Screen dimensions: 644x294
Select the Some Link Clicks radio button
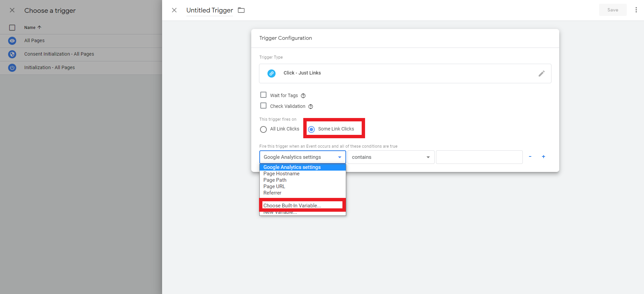tap(311, 129)
